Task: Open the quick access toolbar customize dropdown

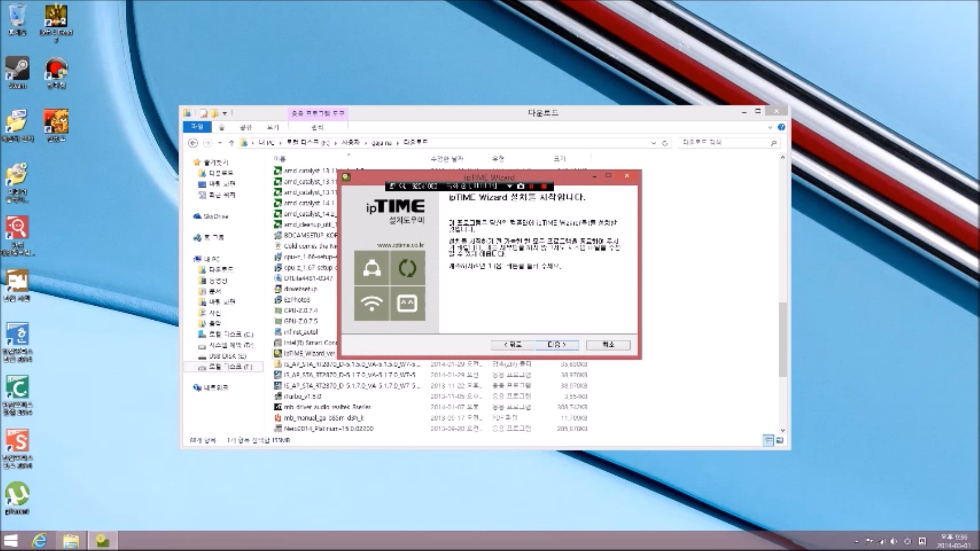Action: (225, 113)
